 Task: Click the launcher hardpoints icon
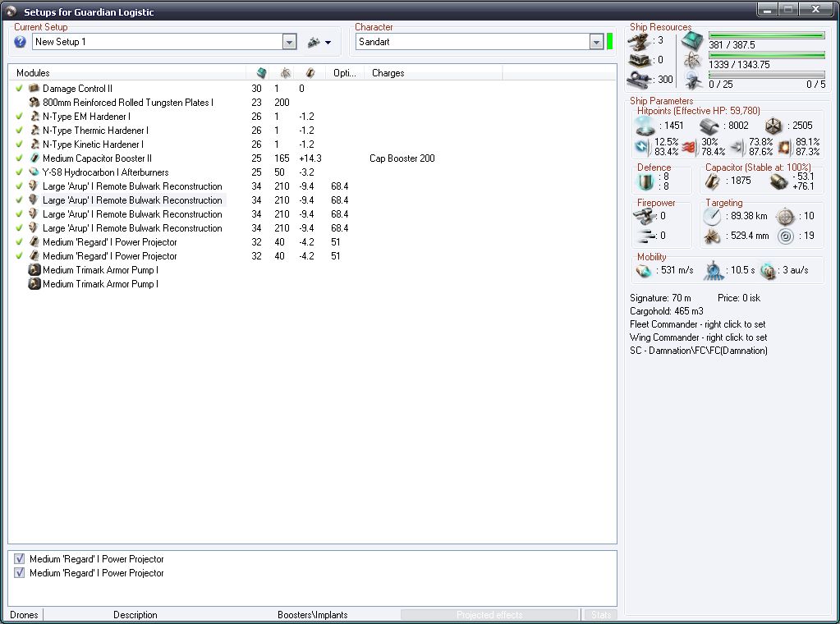(639, 60)
